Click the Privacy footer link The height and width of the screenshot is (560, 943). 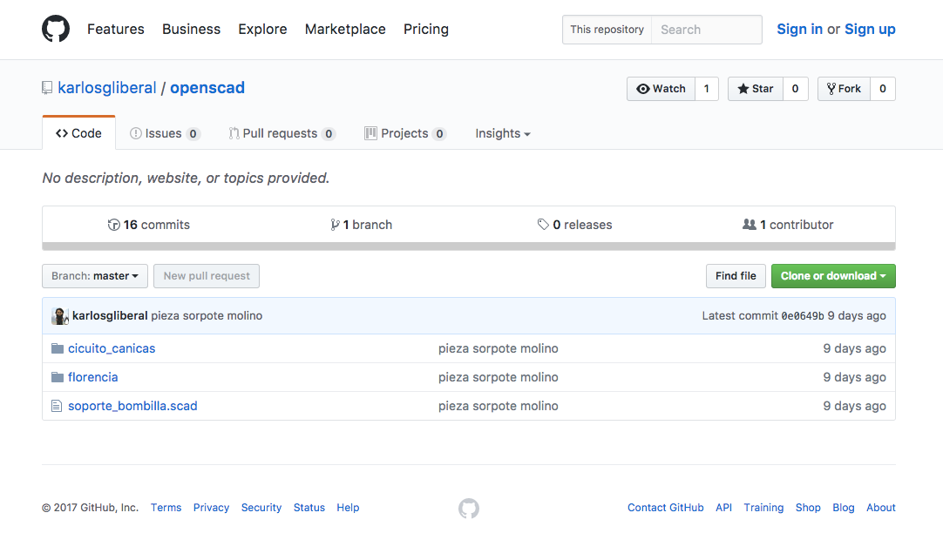211,508
